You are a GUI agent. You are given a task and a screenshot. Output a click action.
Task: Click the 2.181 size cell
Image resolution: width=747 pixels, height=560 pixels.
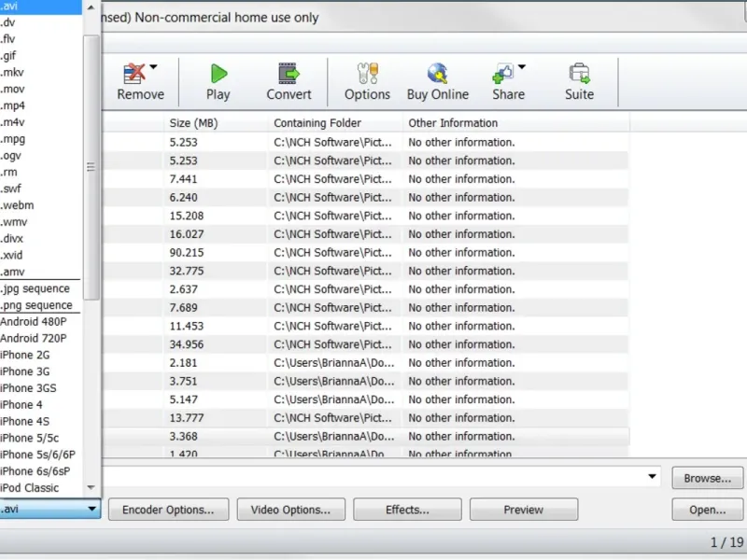(183, 363)
